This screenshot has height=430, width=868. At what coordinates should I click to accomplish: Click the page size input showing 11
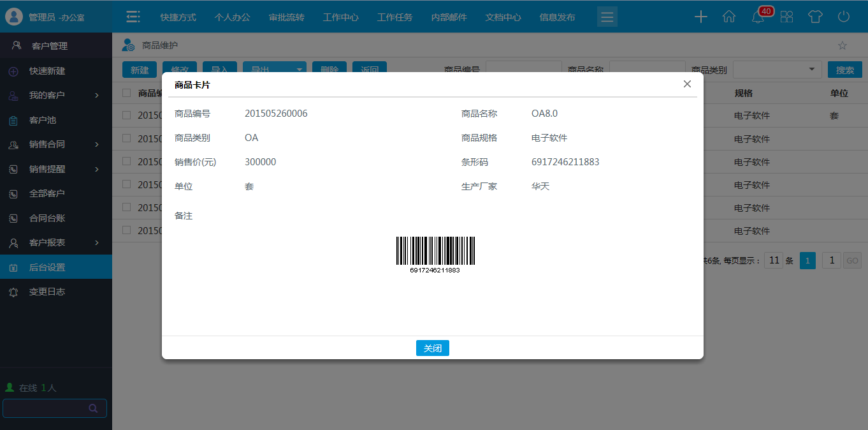774,260
